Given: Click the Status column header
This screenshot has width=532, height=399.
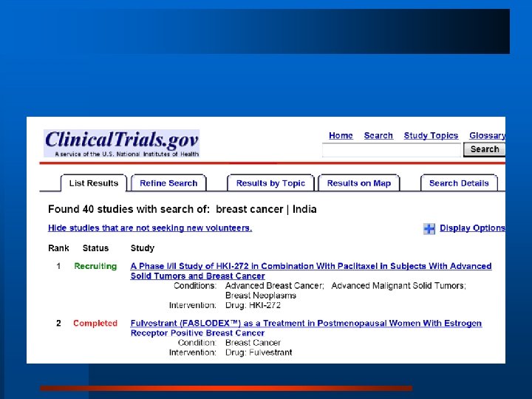Looking at the screenshot, I should 95,248.
